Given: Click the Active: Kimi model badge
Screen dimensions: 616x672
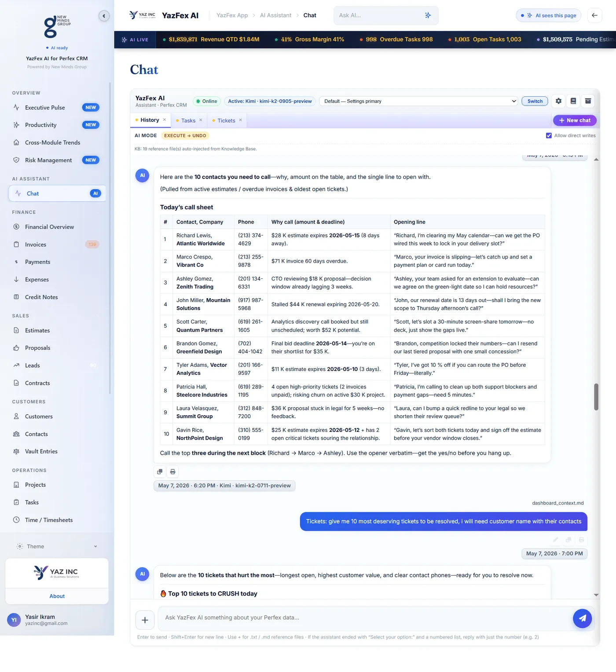Looking at the screenshot, I should 270,101.
